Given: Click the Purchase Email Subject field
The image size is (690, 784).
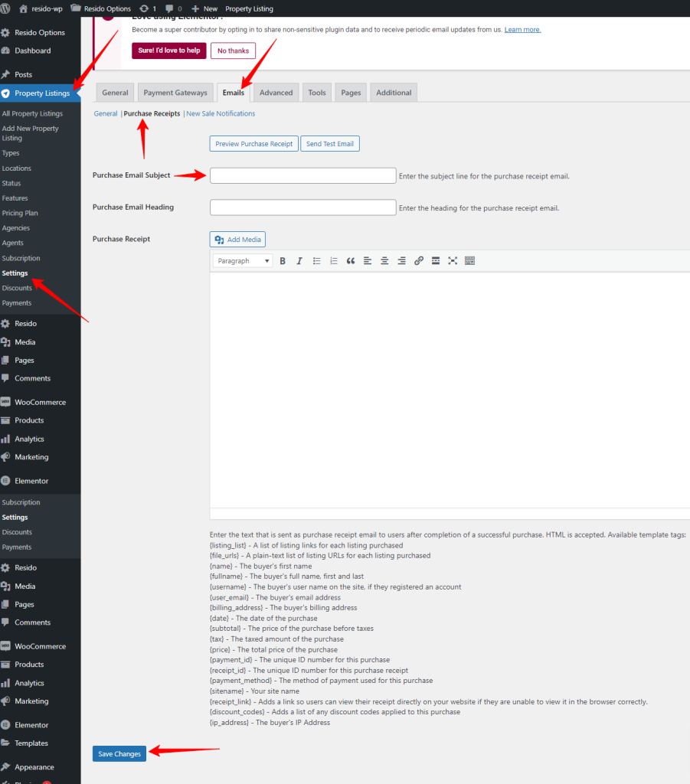Looking at the screenshot, I should coord(302,175).
